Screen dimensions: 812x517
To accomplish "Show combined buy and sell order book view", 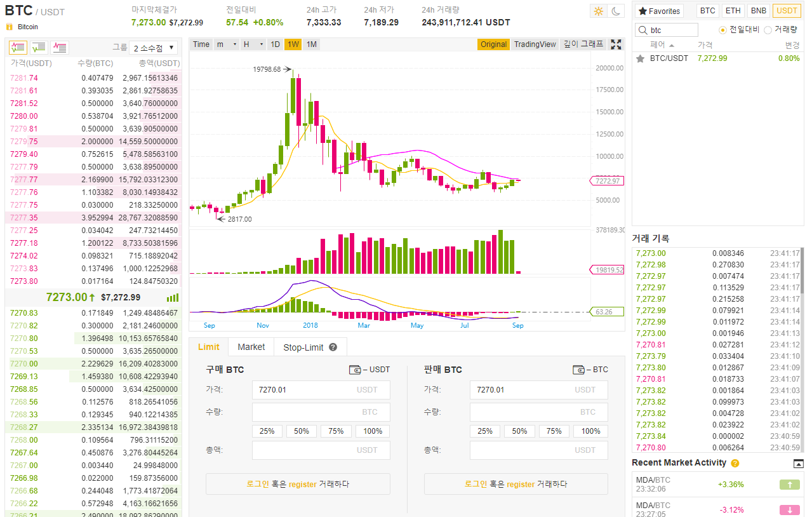I will click(x=18, y=48).
